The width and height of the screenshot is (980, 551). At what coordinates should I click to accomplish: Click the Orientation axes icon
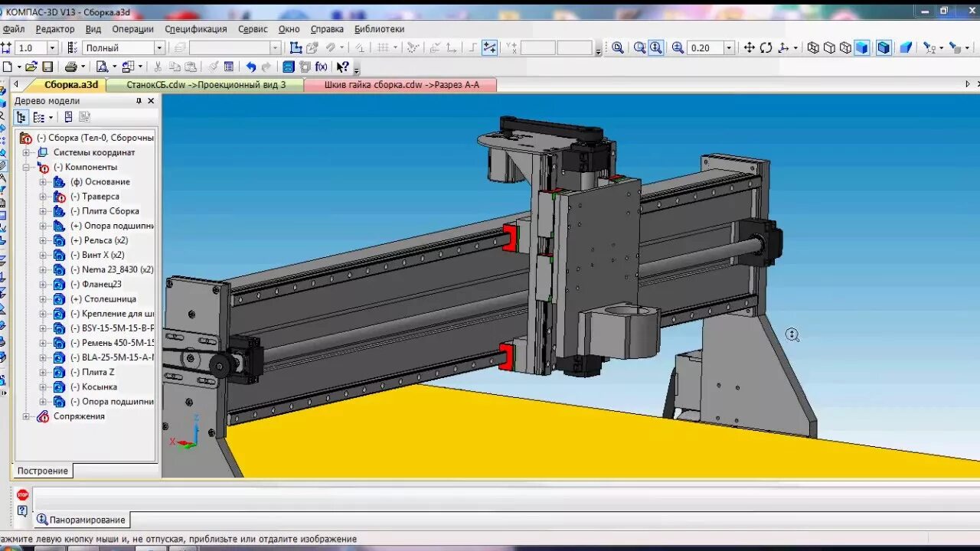(x=783, y=47)
